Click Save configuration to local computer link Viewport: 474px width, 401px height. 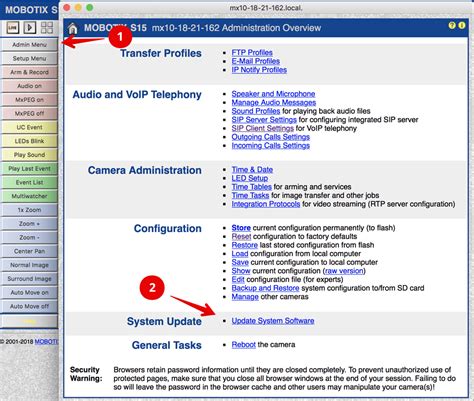(x=240, y=263)
